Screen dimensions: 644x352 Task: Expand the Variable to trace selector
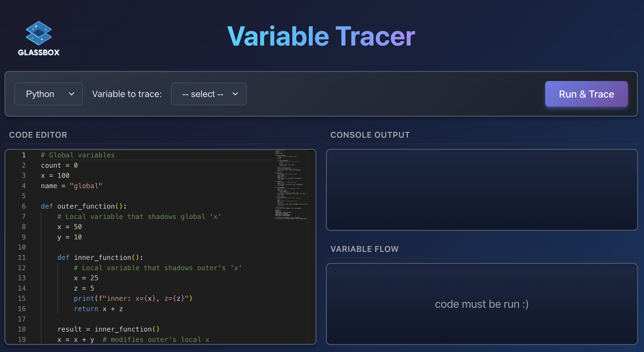208,94
